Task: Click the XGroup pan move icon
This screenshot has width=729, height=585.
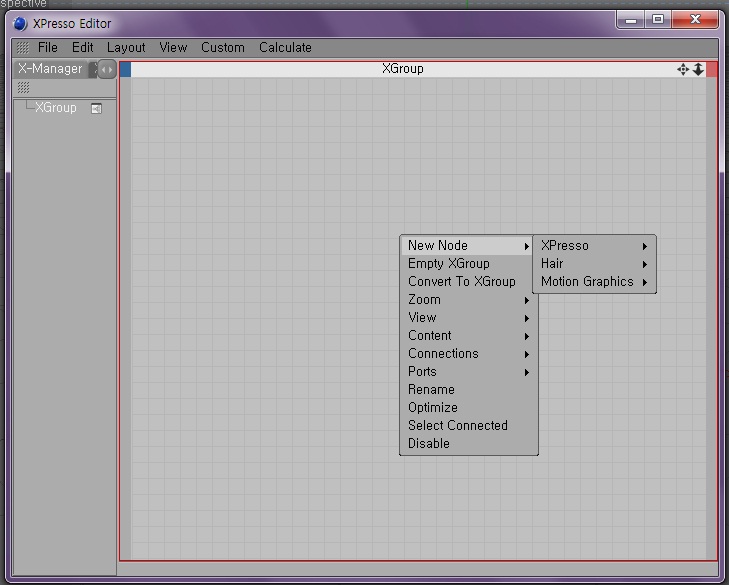Action: (x=683, y=70)
